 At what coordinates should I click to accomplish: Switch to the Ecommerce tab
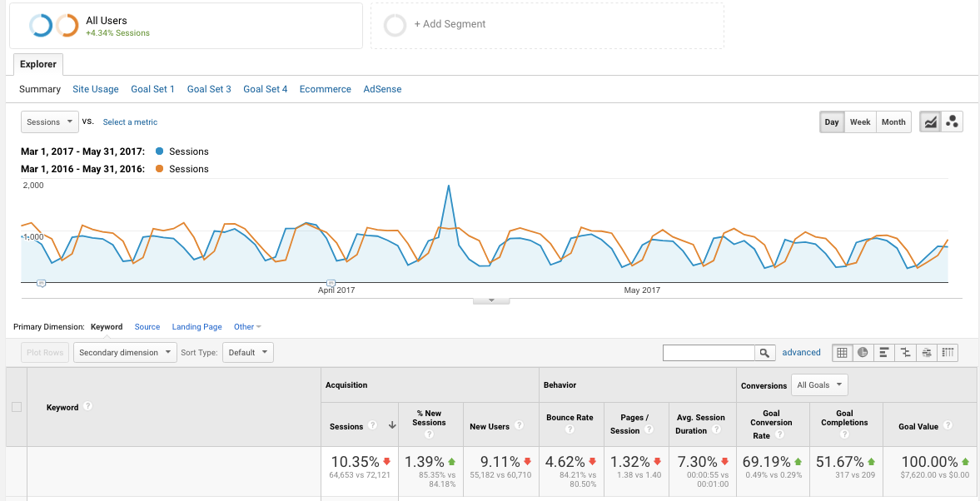pyautogui.click(x=325, y=89)
